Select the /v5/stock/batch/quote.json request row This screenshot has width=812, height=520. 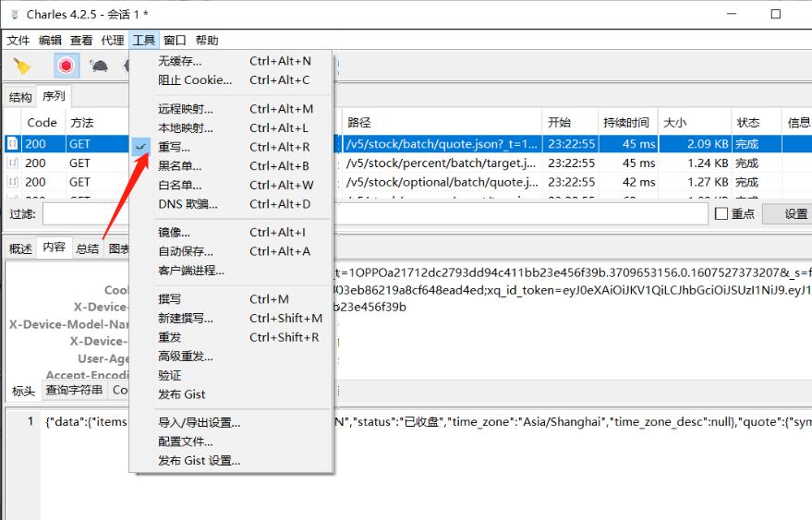[x=408, y=144]
